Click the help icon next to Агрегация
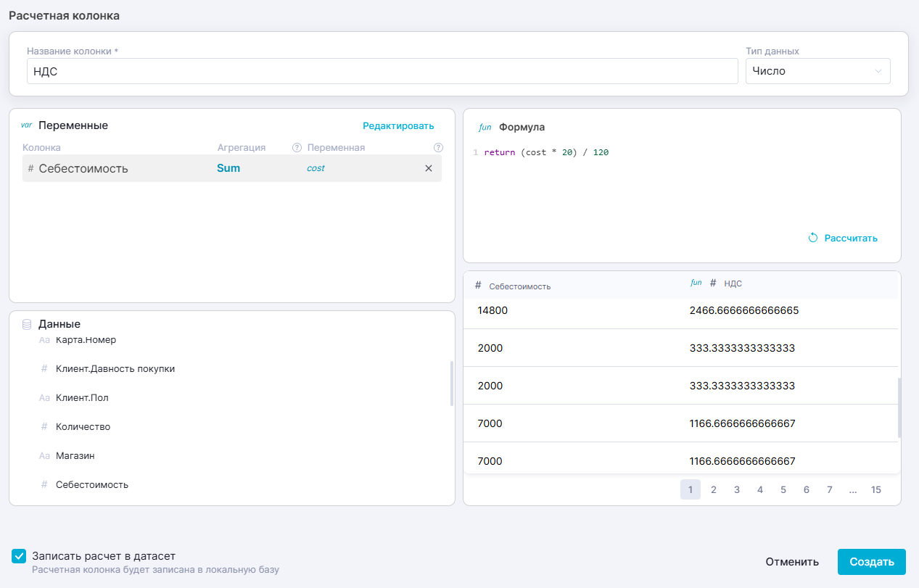This screenshot has width=919, height=588. pyautogui.click(x=297, y=148)
